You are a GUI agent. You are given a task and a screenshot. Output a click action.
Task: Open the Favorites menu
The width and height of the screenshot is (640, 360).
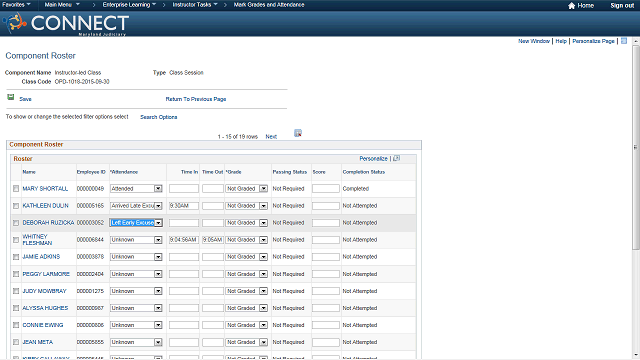(x=16, y=4)
